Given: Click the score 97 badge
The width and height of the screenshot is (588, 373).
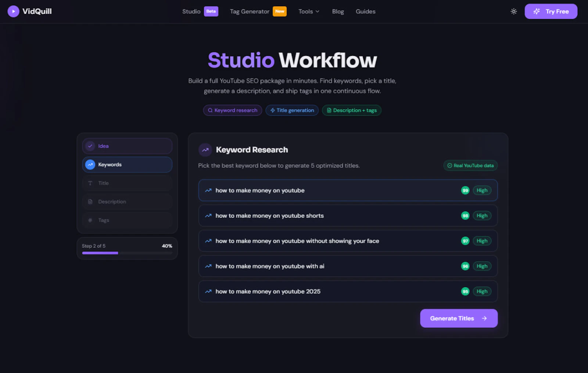Looking at the screenshot, I should (x=465, y=241).
